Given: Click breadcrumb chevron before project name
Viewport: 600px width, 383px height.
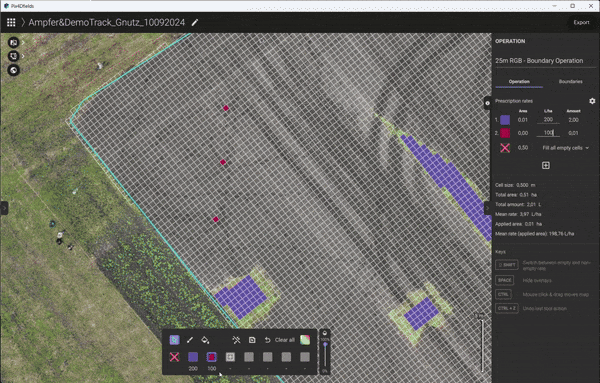Looking at the screenshot, I should (x=23, y=23).
